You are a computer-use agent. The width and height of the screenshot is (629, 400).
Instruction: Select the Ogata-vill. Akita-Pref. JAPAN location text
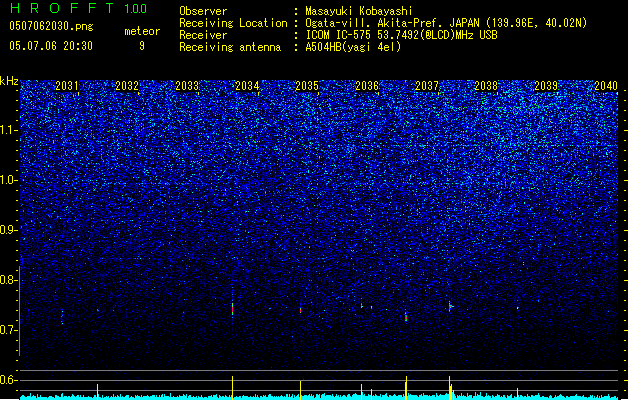point(446,23)
